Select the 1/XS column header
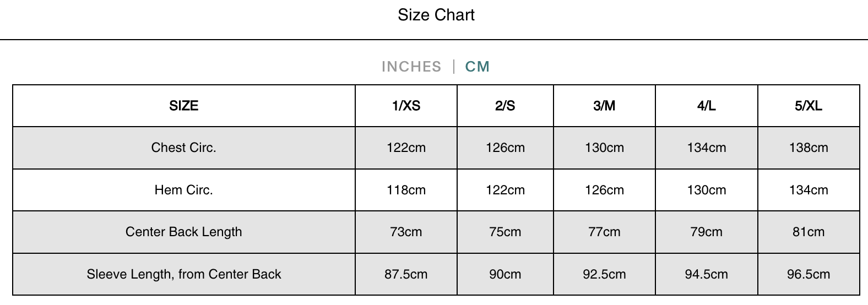Screen dimensions: 868x305 [x=406, y=106]
